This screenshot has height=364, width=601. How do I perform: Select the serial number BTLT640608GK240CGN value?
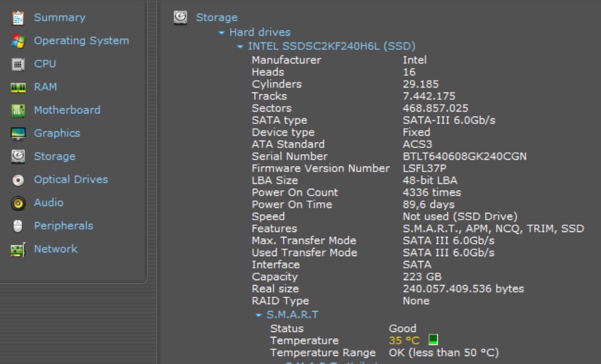coord(464,157)
